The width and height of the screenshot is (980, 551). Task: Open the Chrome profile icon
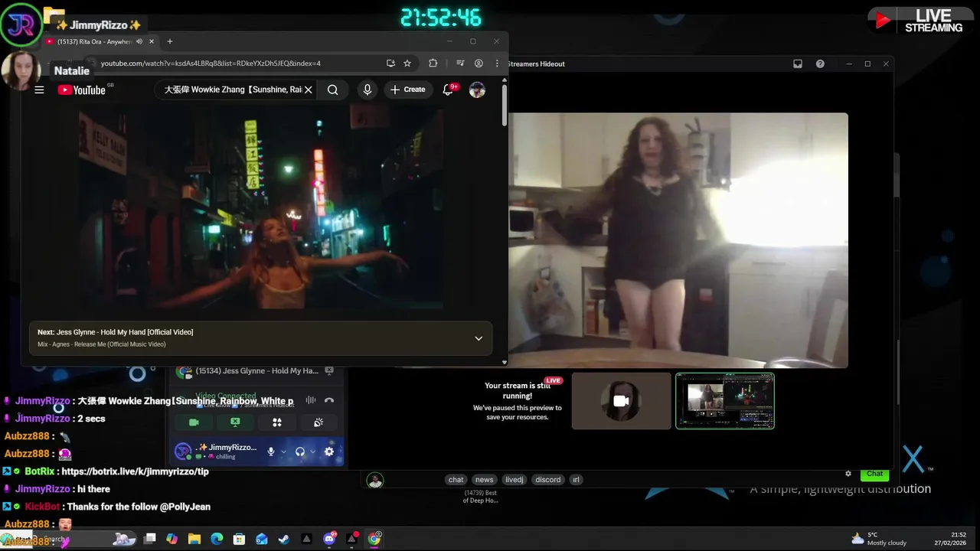(x=479, y=64)
